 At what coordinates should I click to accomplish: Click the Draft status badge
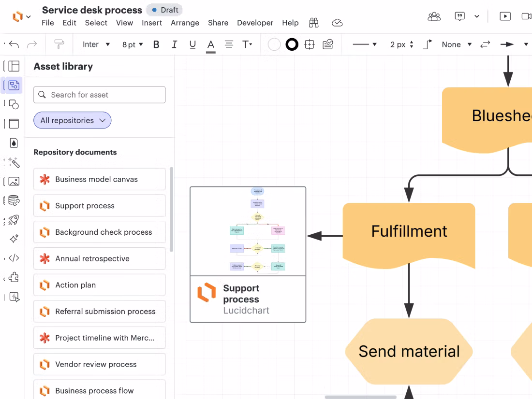tap(164, 10)
